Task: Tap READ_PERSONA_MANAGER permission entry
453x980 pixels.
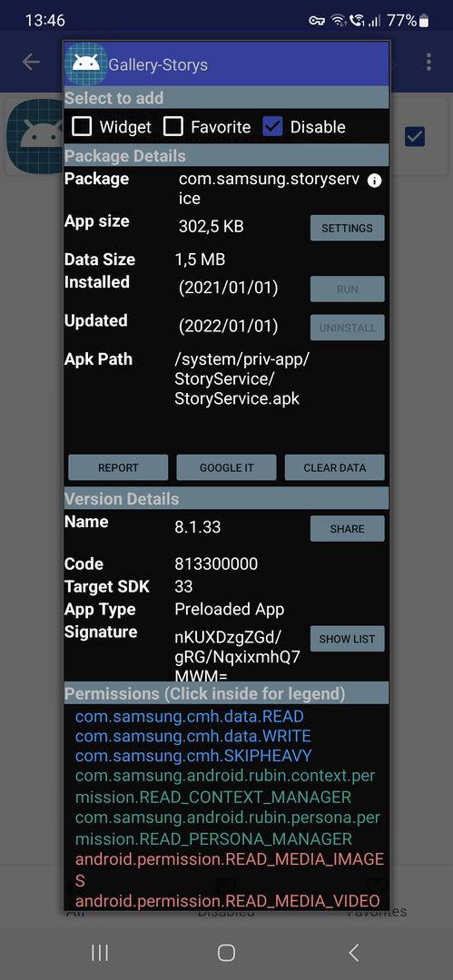Action: (x=228, y=828)
